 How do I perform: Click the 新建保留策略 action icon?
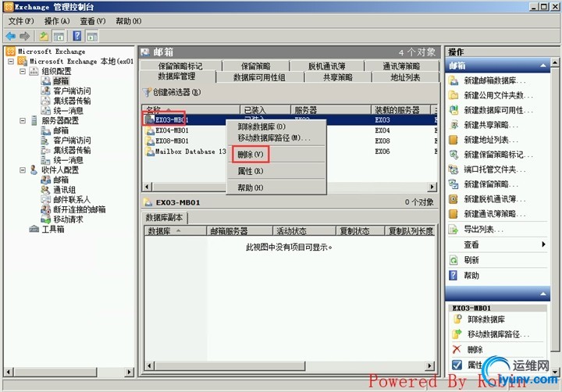[454, 184]
